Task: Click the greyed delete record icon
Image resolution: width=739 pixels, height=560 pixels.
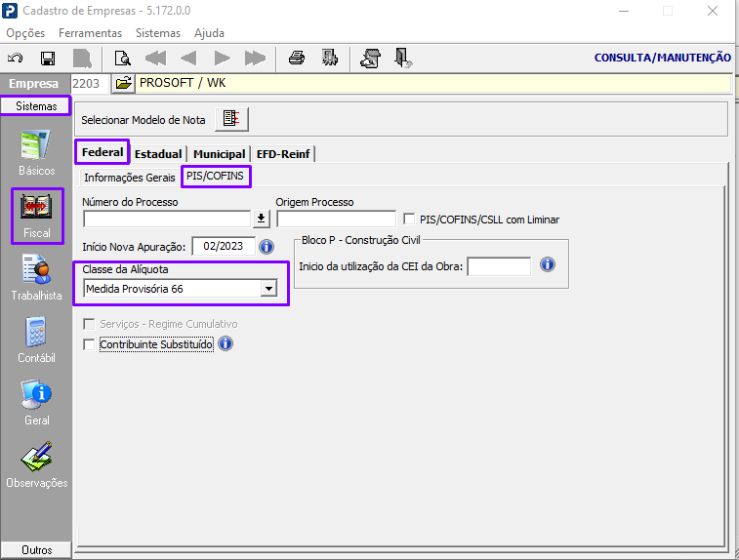Action: tap(82, 59)
